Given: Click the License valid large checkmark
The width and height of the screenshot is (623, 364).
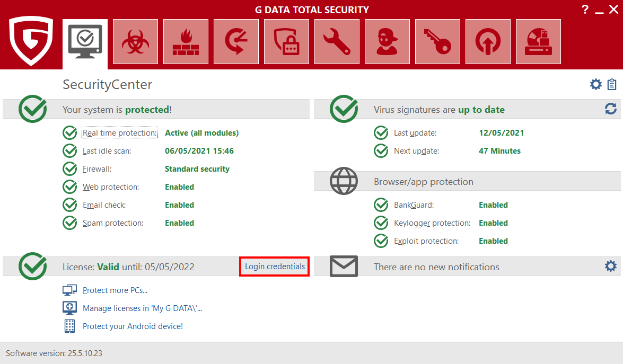Looking at the screenshot, I should pyautogui.click(x=32, y=266).
